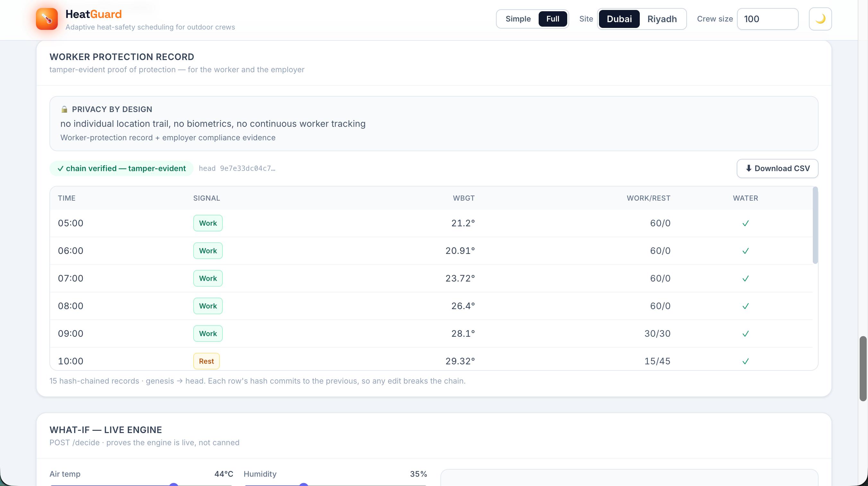Download the record as CSV
The height and width of the screenshot is (486, 868).
[x=777, y=169]
